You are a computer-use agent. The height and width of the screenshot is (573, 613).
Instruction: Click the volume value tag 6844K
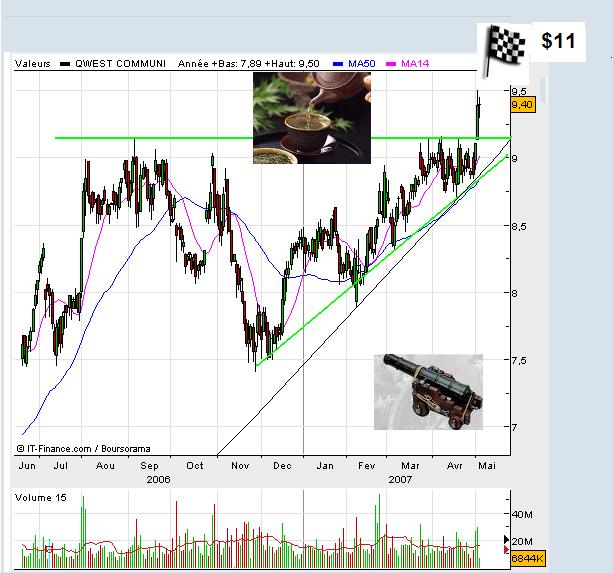(527, 558)
